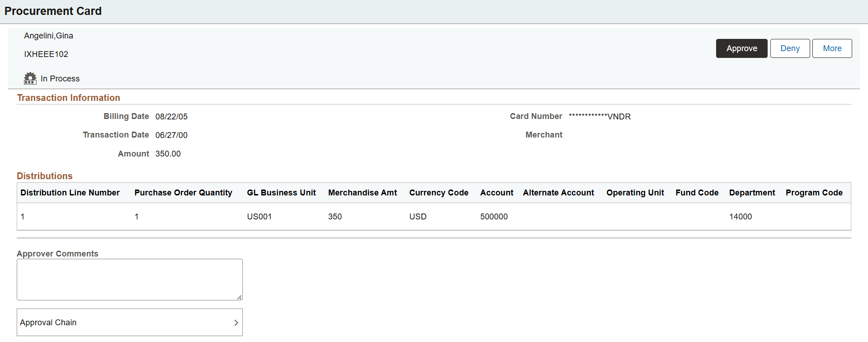Click the 14000 department value

[741, 217]
